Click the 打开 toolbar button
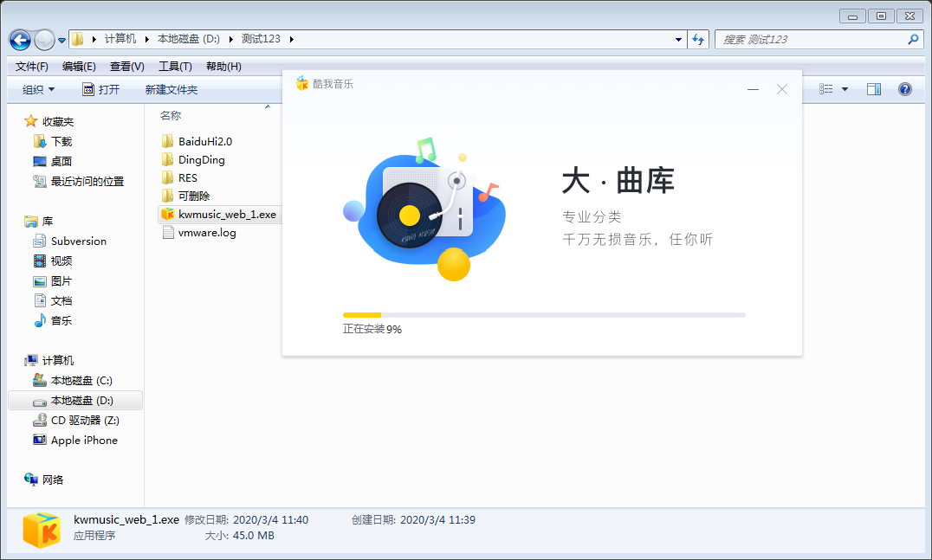 coord(102,88)
